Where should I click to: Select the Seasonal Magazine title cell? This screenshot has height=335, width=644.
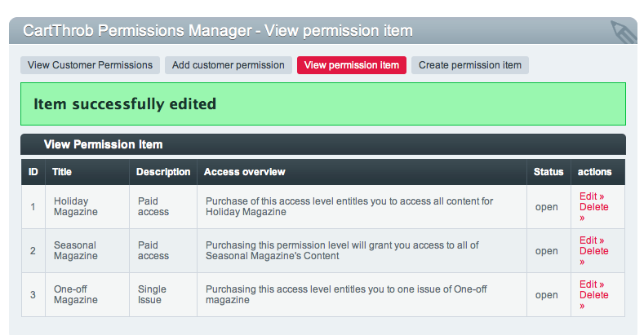pyautogui.click(x=87, y=250)
